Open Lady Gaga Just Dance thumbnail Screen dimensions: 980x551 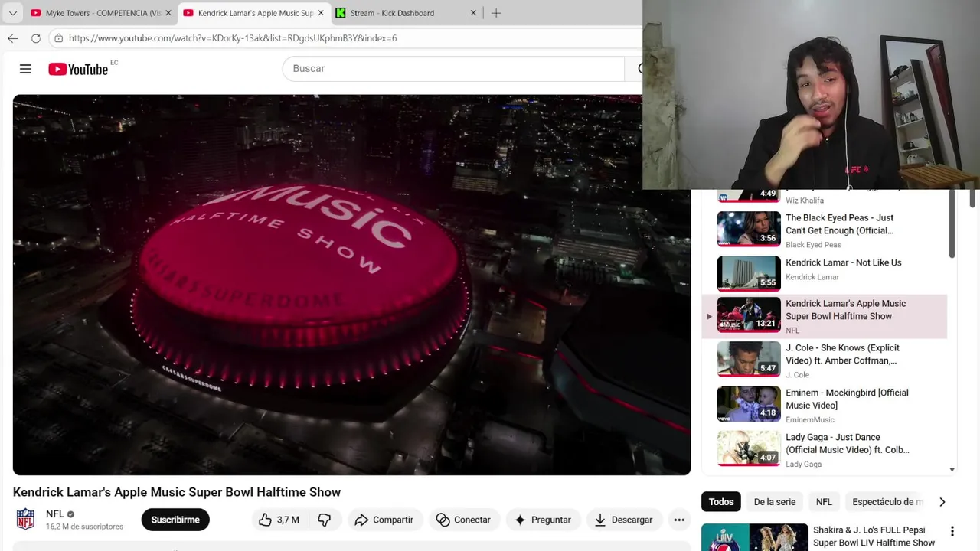(x=749, y=448)
